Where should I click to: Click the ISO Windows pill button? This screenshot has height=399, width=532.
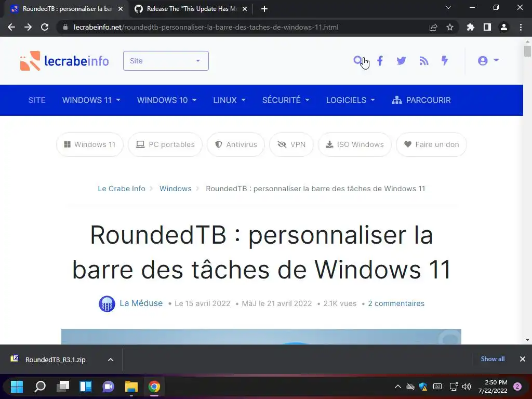click(x=355, y=144)
